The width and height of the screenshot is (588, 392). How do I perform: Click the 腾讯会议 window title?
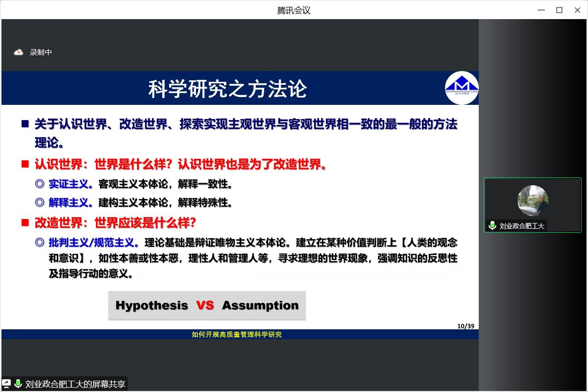(x=294, y=10)
